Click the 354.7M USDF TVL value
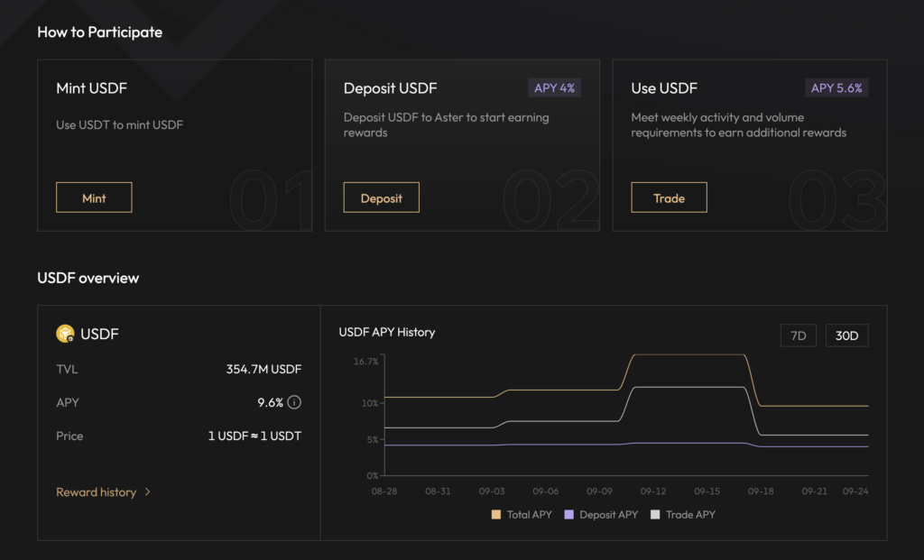 pyautogui.click(x=263, y=369)
